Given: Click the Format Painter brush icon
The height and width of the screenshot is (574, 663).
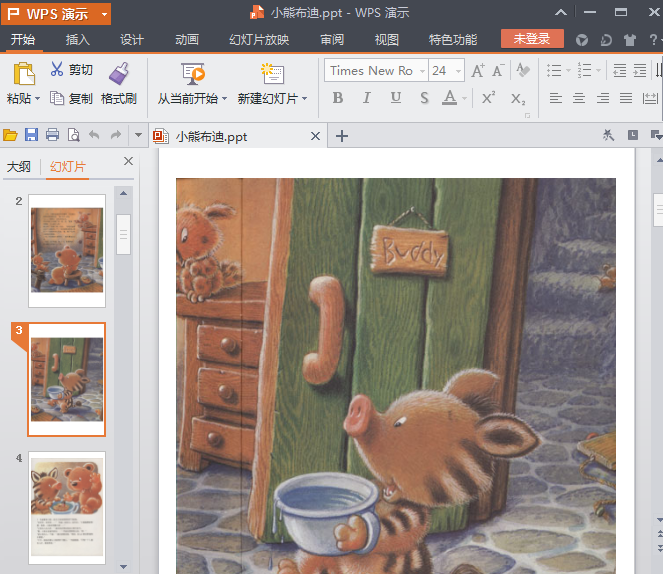Looking at the screenshot, I should pos(119,73).
